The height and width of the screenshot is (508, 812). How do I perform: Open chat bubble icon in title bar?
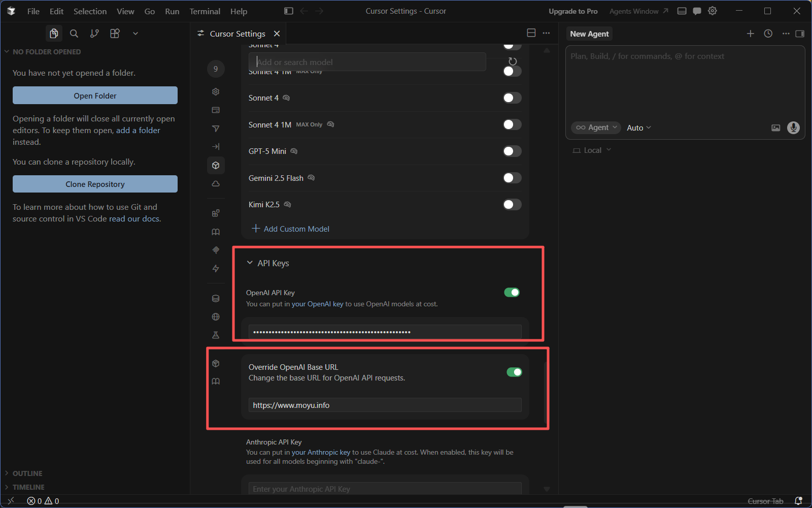pyautogui.click(x=697, y=11)
